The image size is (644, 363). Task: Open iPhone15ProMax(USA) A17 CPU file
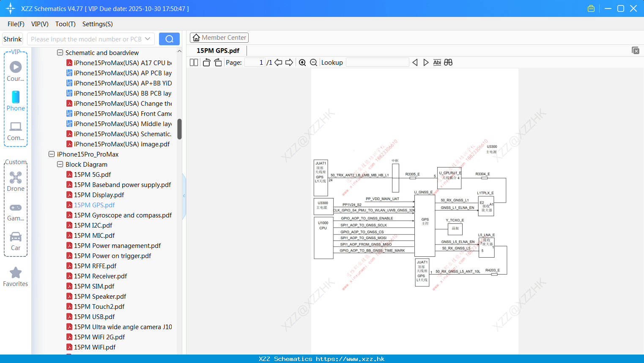pyautogui.click(x=123, y=63)
